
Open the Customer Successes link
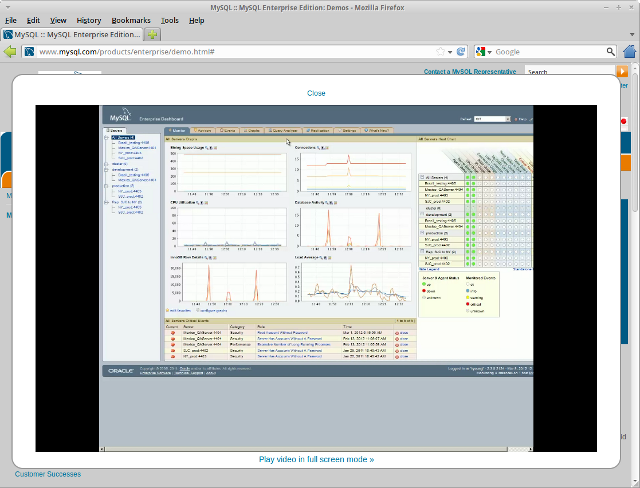coord(48,474)
